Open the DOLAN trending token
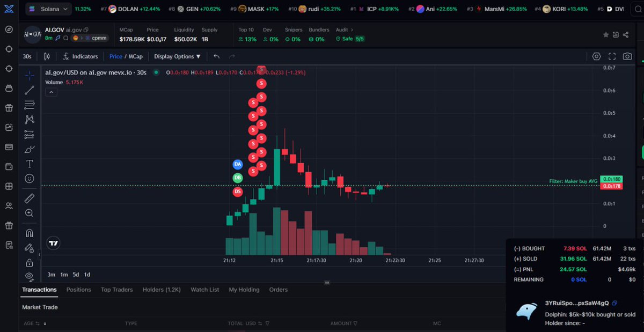 [x=130, y=9]
